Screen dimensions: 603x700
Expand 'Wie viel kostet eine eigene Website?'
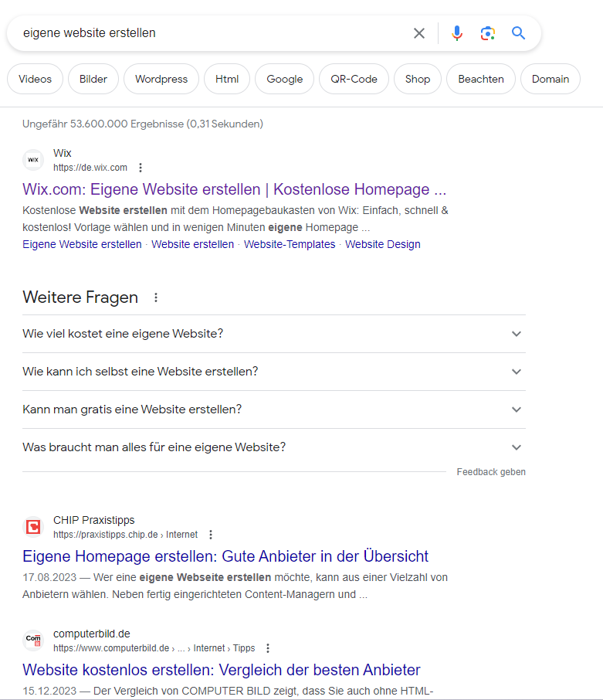[274, 334]
